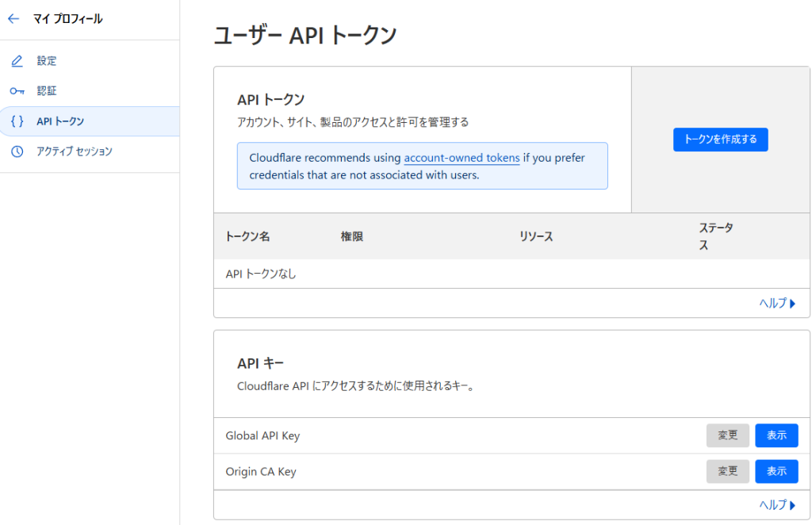
Task: Click the curly braces icon for API トークン
Action: [17, 121]
